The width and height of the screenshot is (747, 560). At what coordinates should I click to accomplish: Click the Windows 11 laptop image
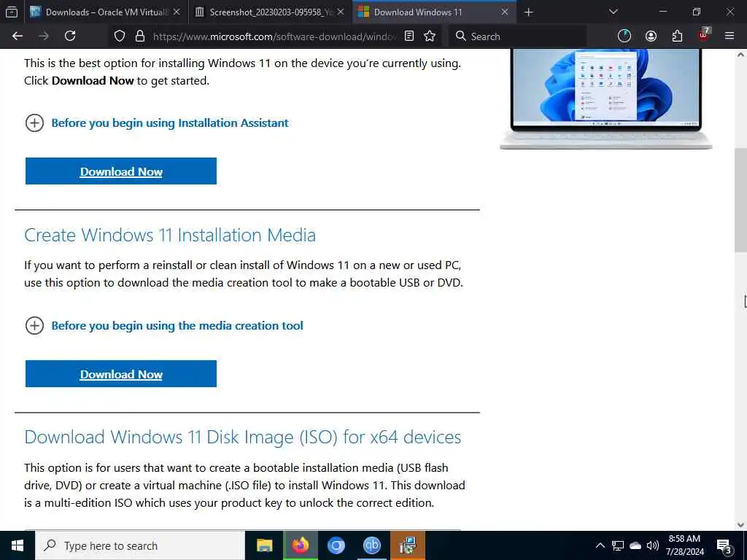[x=605, y=99]
